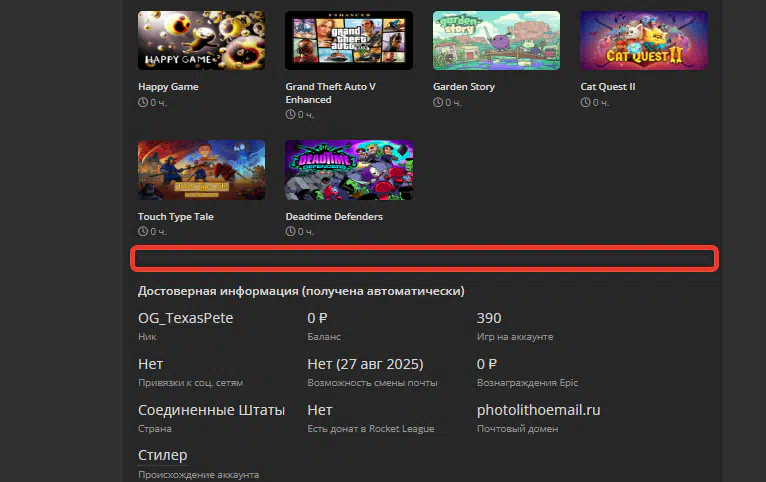Click the Touch Type Tale title
The height and width of the screenshot is (482, 766).
pos(175,216)
